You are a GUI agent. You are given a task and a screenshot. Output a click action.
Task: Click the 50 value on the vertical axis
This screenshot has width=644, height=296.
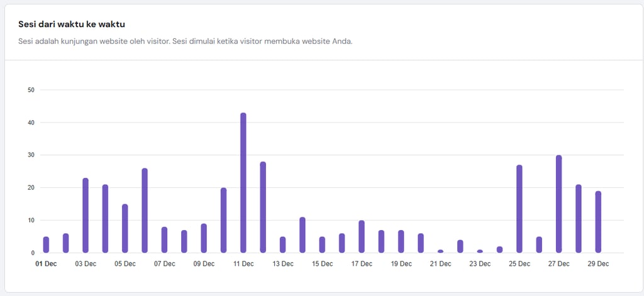(x=31, y=90)
